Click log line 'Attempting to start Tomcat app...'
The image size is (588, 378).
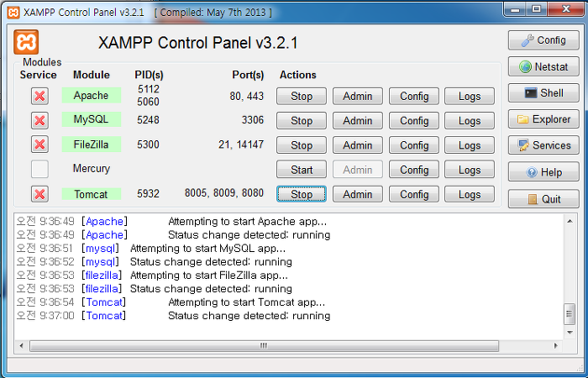(247, 302)
